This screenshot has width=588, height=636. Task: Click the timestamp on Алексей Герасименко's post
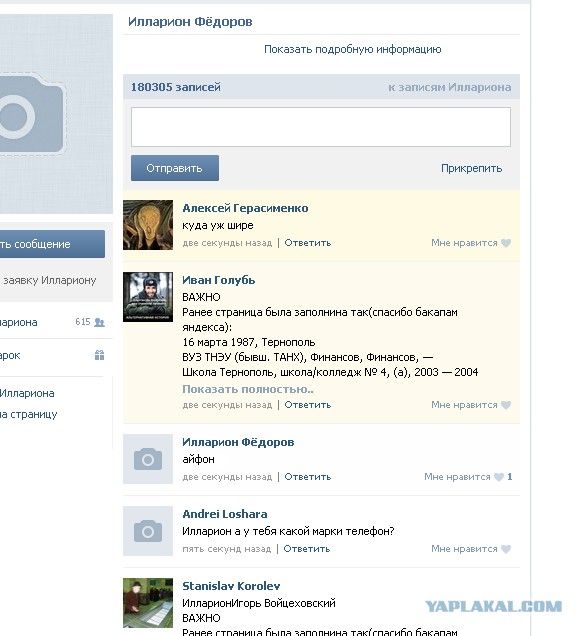tap(227, 243)
